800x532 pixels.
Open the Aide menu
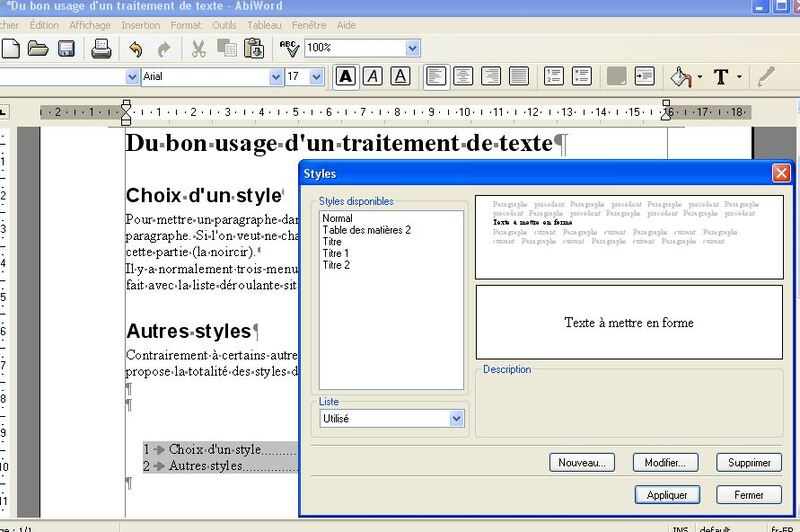coord(346,25)
